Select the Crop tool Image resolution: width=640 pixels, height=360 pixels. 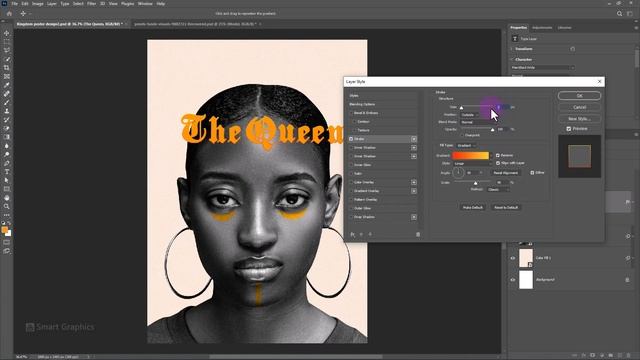[7, 68]
